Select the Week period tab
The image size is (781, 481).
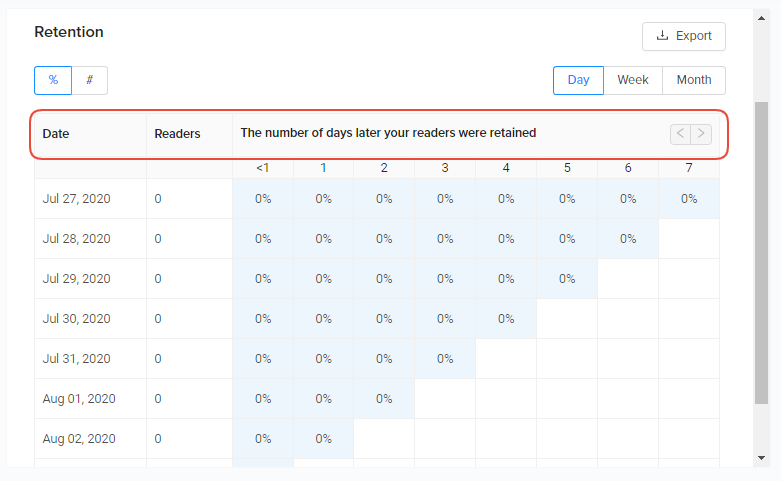(632, 80)
